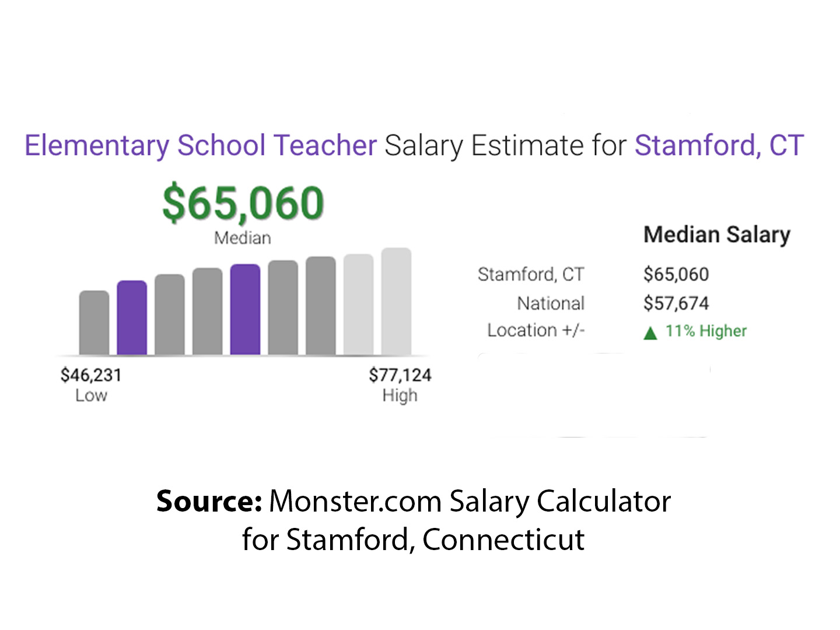Click the bold Source: caption label
Image resolution: width=840 pixels, height=630 pixels.
point(209,501)
